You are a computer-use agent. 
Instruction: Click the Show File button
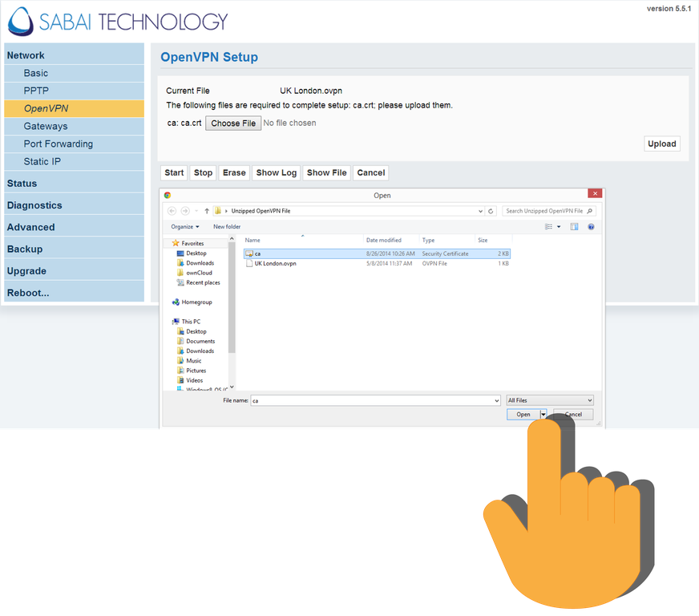[327, 172]
